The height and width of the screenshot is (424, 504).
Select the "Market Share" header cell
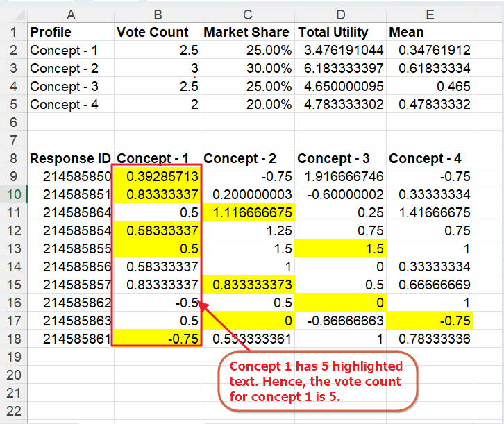pos(247,32)
